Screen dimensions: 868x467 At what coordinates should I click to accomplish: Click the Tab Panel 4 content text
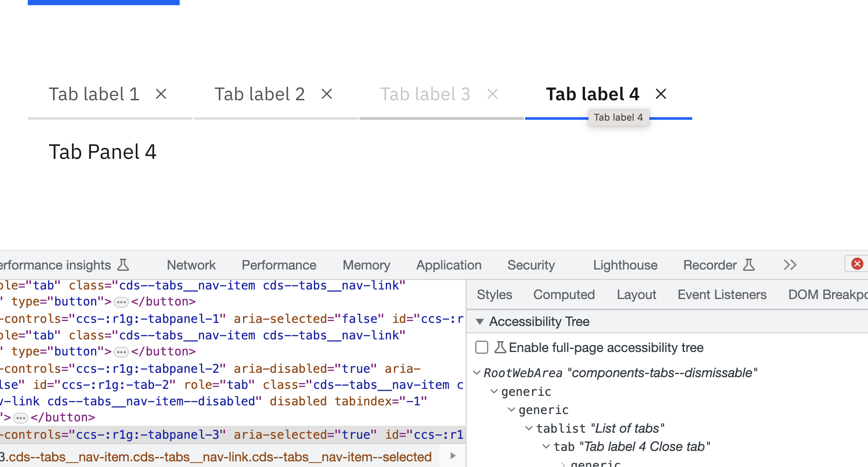point(102,152)
